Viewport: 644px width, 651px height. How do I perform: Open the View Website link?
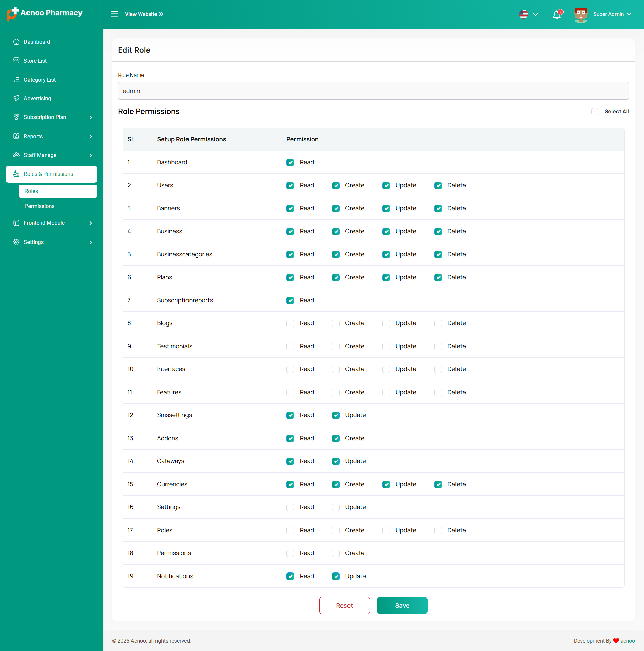coord(144,14)
